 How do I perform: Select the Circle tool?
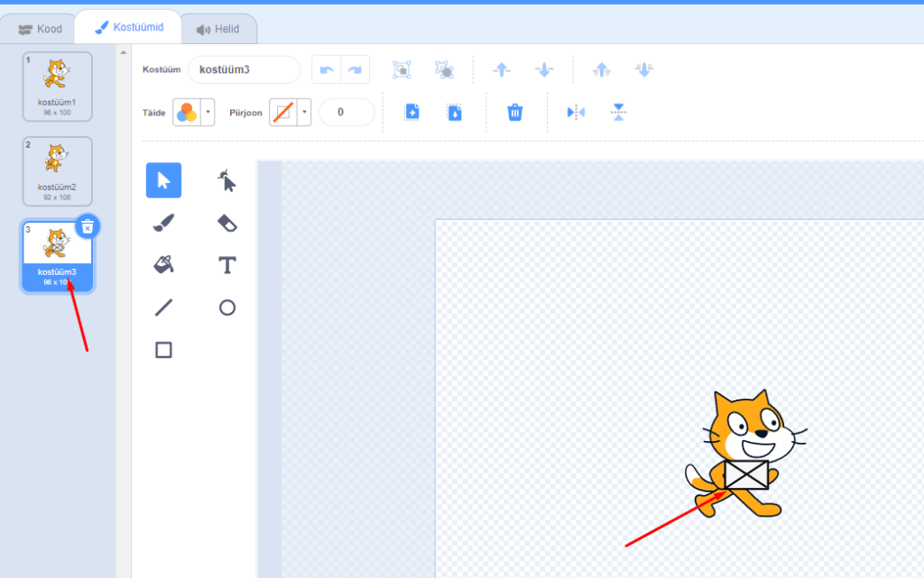point(226,307)
